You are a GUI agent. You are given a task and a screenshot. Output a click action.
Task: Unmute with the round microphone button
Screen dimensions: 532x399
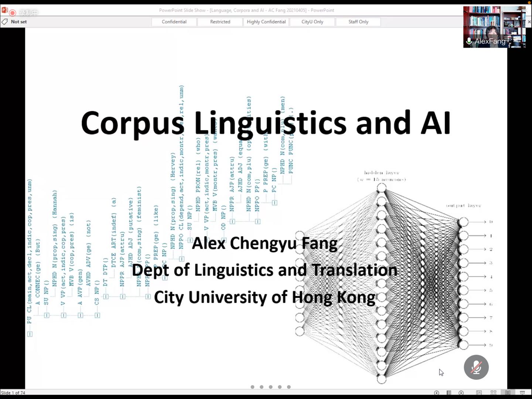tap(476, 367)
